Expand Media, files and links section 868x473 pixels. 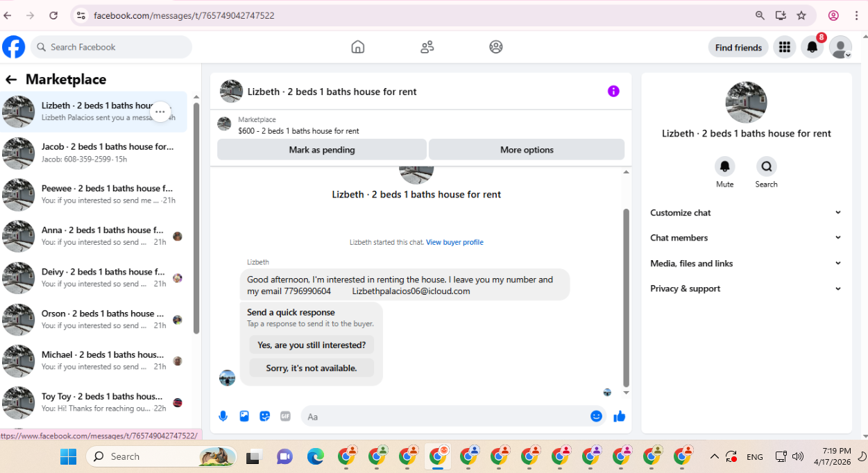tap(746, 264)
